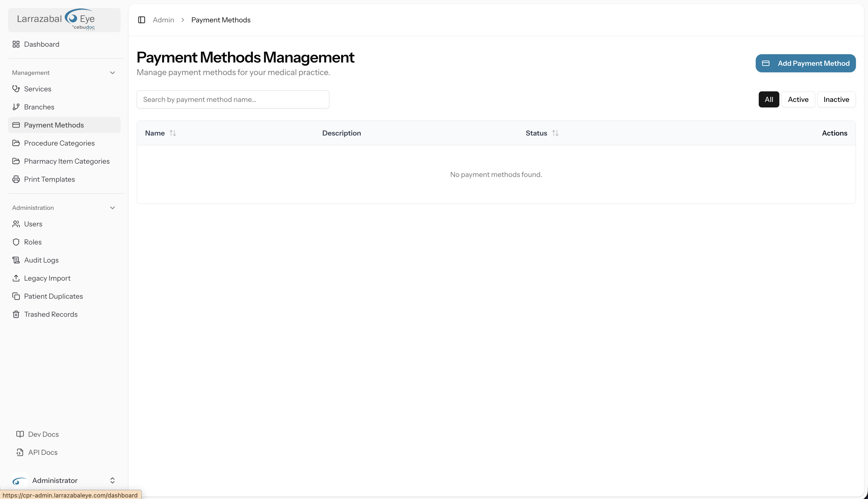Collapse the Management section chevron
The height and width of the screenshot is (499, 868).
(x=113, y=73)
